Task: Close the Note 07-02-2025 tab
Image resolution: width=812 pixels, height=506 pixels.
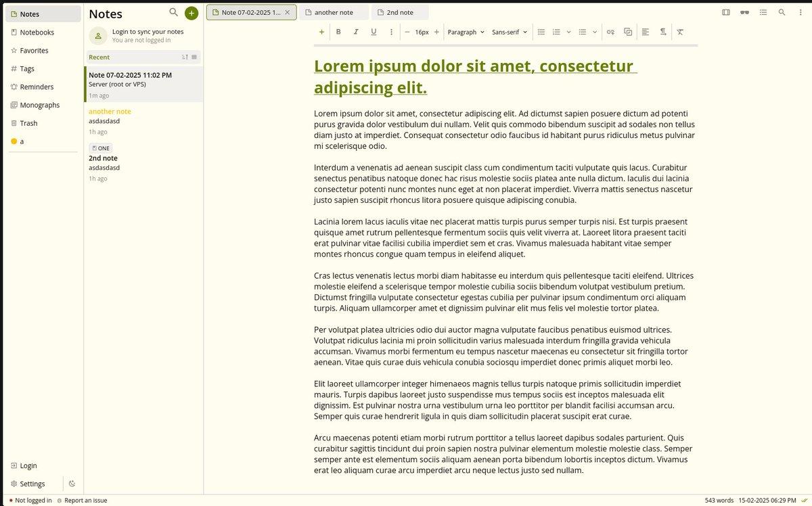Action: coord(288,12)
